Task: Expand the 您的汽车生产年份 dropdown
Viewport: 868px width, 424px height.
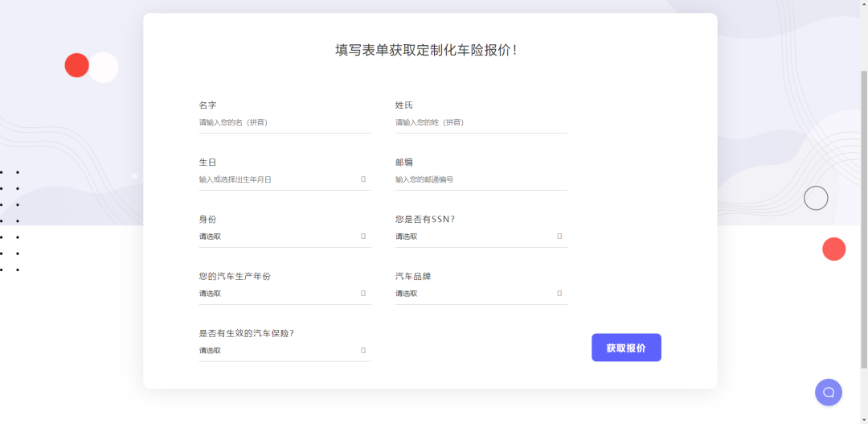Action: pos(273,294)
